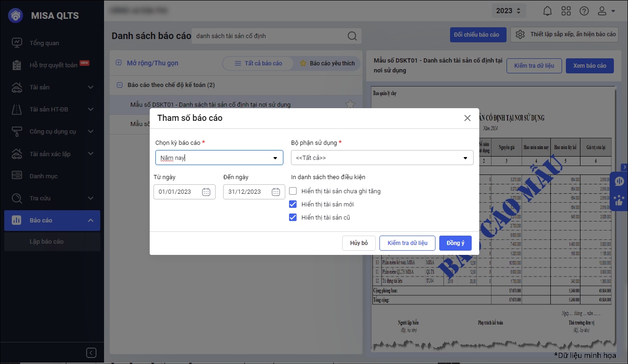Image resolution: width=628 pixels, height=364 pixels.
Task: Uncheck Hiển thị tài sản mới
Action: pyautogui.click(x=293, y=204)
